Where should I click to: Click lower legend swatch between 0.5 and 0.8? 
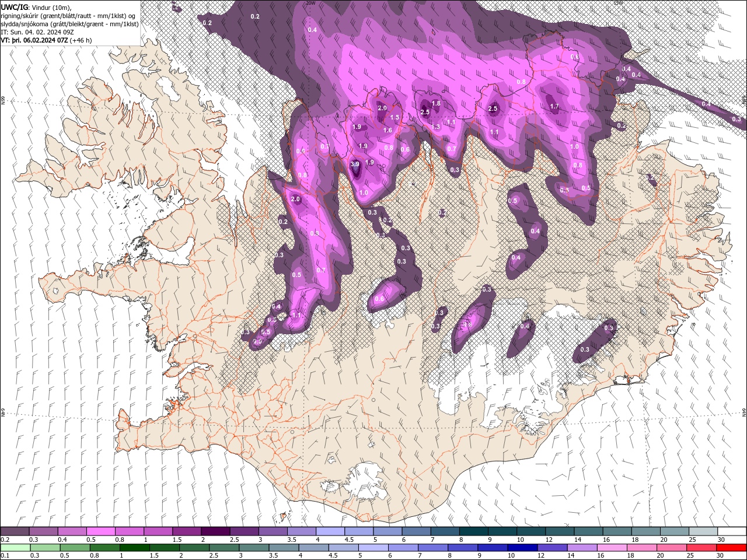75,548
